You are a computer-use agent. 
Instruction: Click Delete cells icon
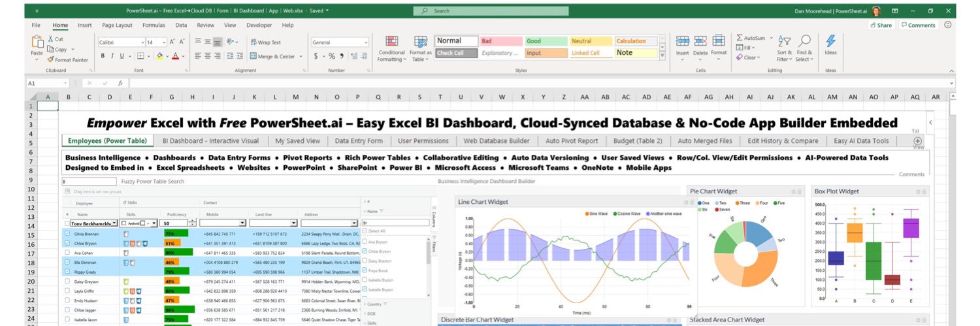coord(700,41)
